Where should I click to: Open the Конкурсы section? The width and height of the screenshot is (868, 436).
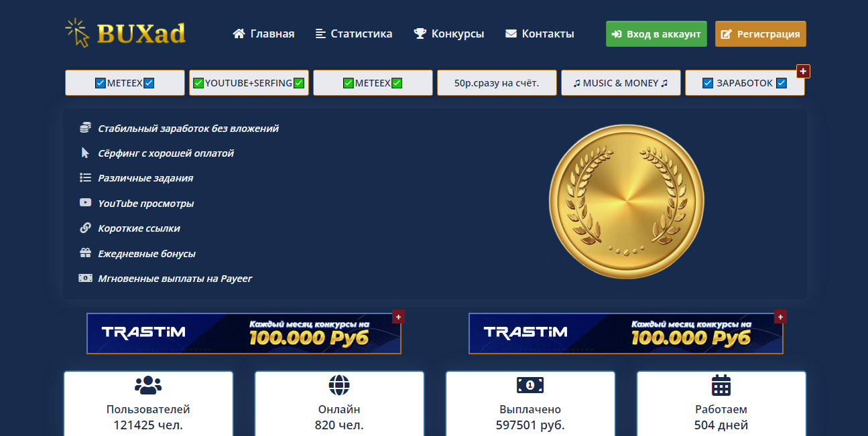pos(449,33)
